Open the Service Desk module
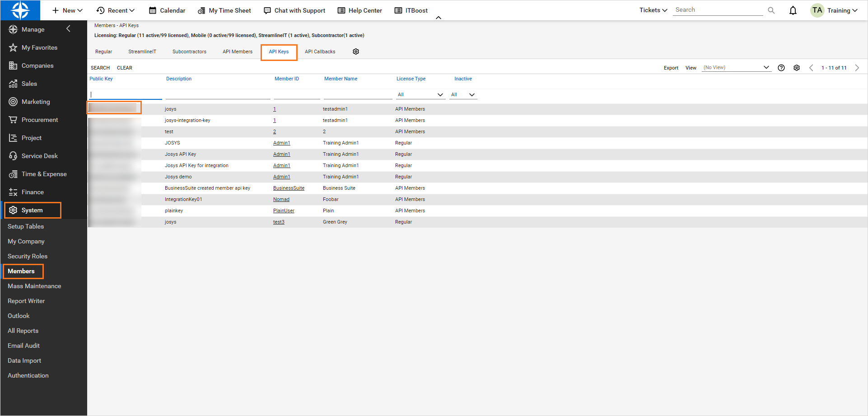868x416 pixels. pos(40,155)
